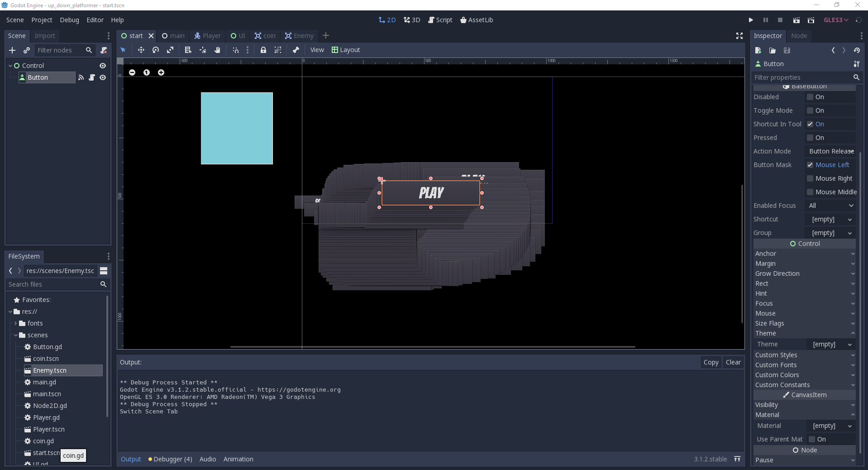Toggle distraction-free mode next to scene tabs
The width and height of the screenshot is (868, 470).
[739, 36]
